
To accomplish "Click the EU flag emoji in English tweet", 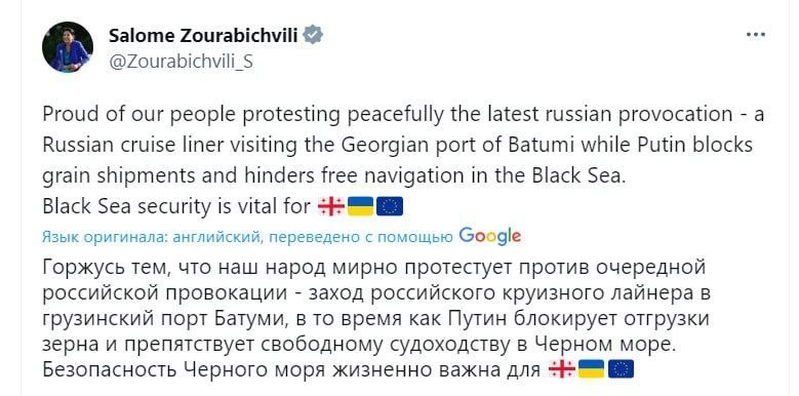I will pos(390,206).
